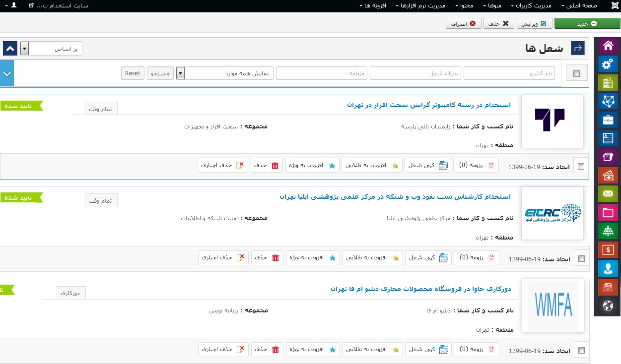
Task: Click the Tali Parseh company logo thumbnail
Action: [552, 121]
